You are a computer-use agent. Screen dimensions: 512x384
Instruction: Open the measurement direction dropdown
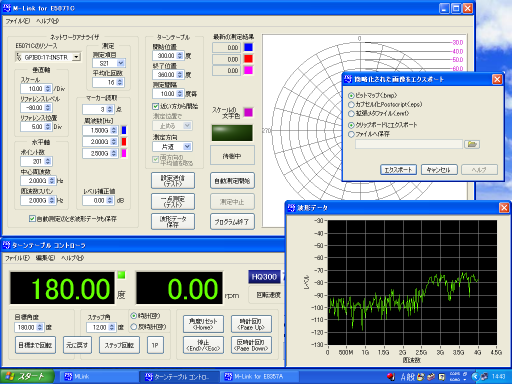187,146
